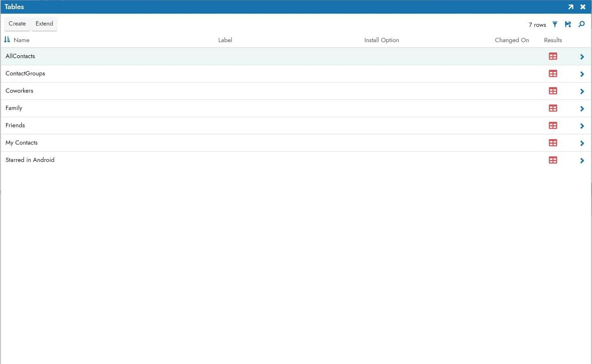Click the Extend button
Screen dimensions: 592x364
click(44, 24)
